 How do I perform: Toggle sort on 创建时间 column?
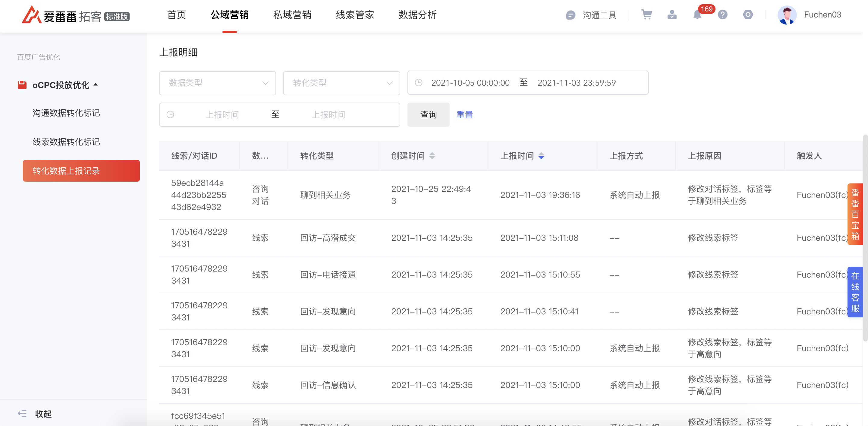pyautogui.click(x=432, y=156)
